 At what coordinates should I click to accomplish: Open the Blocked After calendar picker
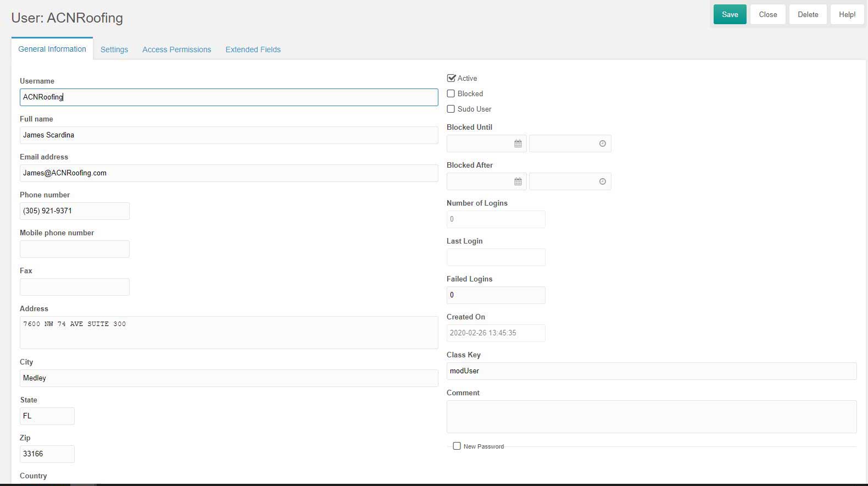518,181
